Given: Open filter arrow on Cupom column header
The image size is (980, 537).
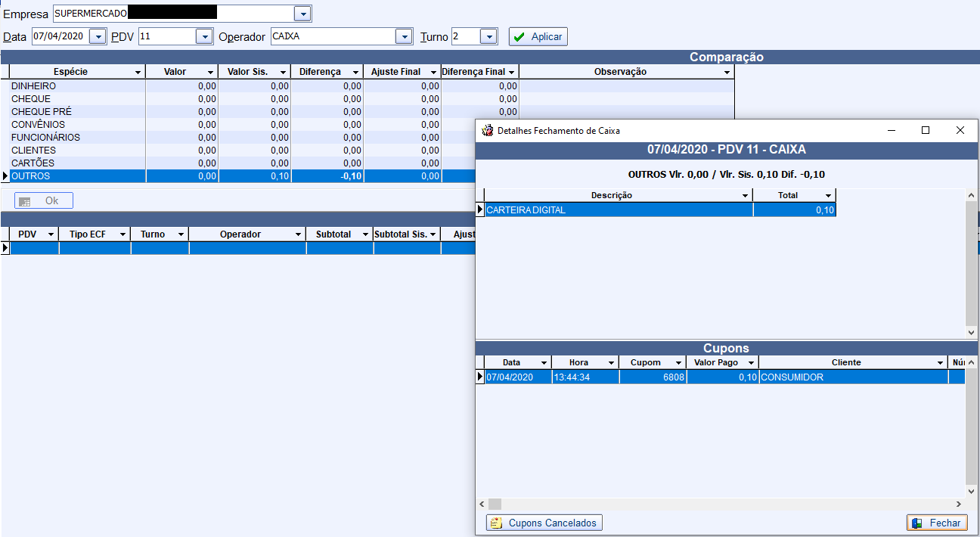Looking at the screenshot, I should click(679, 363).
